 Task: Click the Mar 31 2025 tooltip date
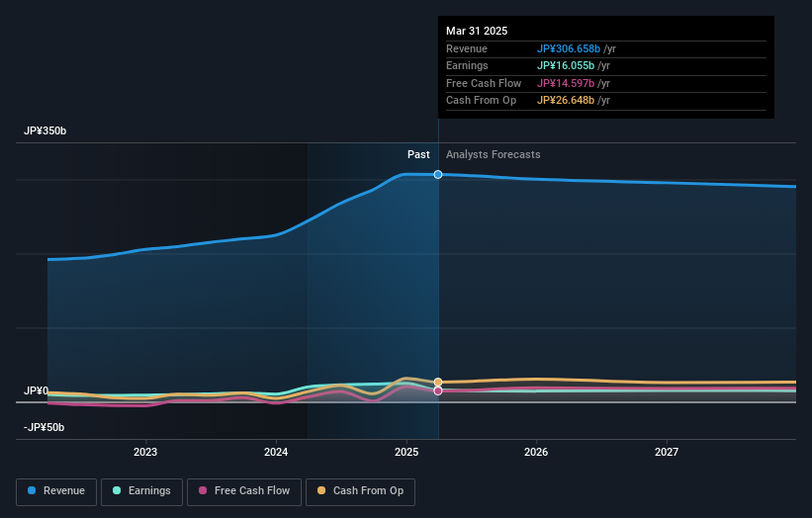point(477,31)
